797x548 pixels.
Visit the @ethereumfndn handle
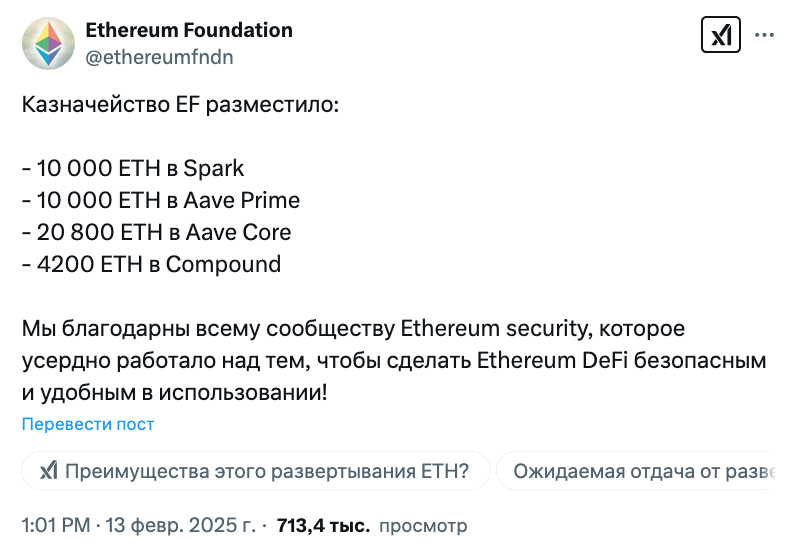(x=160, y=57)
